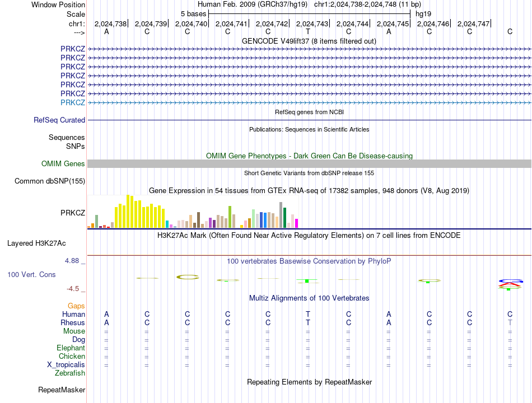
Task: Click the T base in the reference sequence row
Action: pos(308,31)
